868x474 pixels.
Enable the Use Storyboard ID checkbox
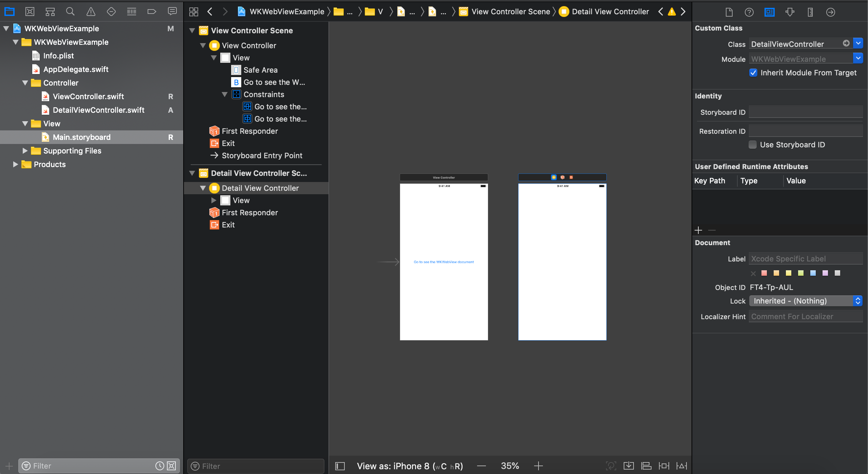click(x=752, y=145)
